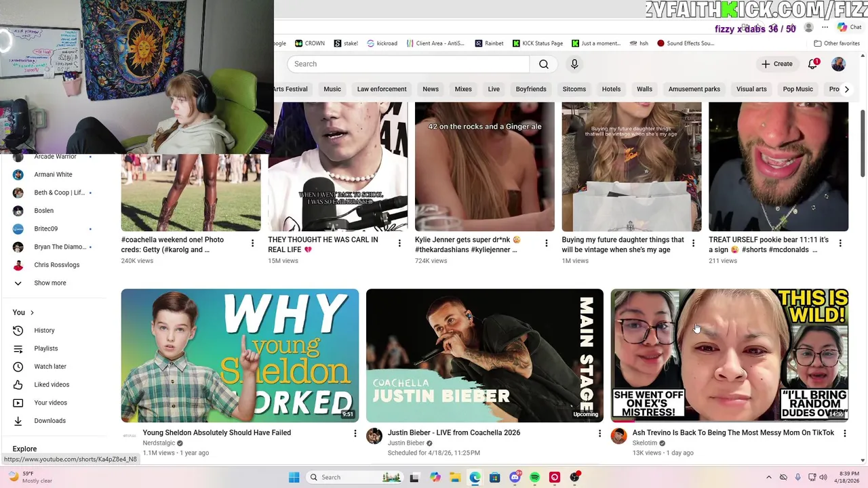Select the Boyfriends category chip
Image resolution: width=868 pixels, height=488 pixels.
pos(531,89)
